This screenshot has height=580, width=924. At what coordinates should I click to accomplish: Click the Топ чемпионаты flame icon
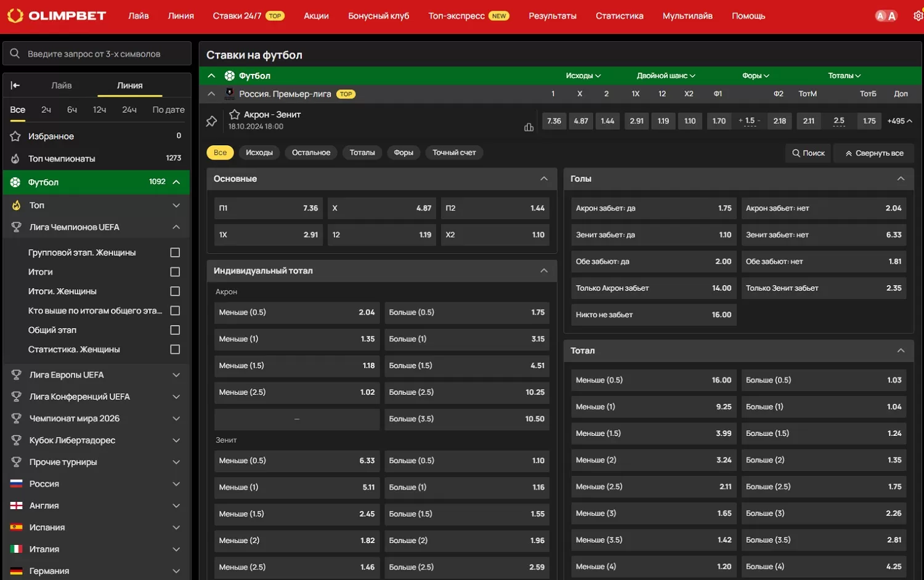[x=15, y=158]
